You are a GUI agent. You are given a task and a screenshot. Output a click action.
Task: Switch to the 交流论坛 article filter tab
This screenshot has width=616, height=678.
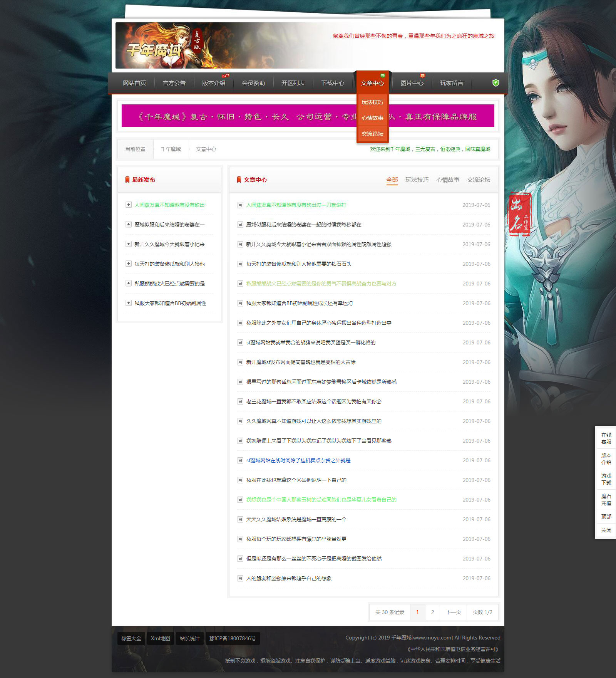click(x=479, y=180)
